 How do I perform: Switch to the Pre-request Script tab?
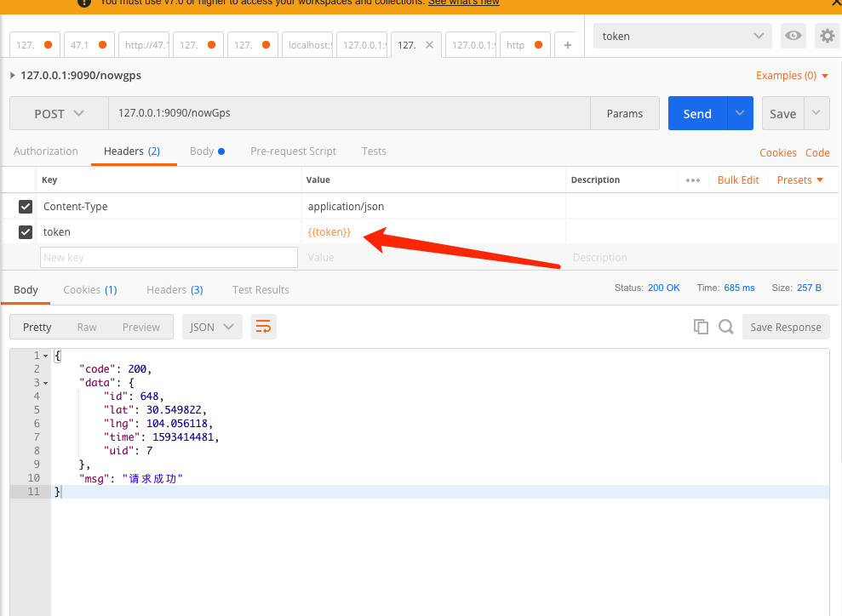pos(293,151)
